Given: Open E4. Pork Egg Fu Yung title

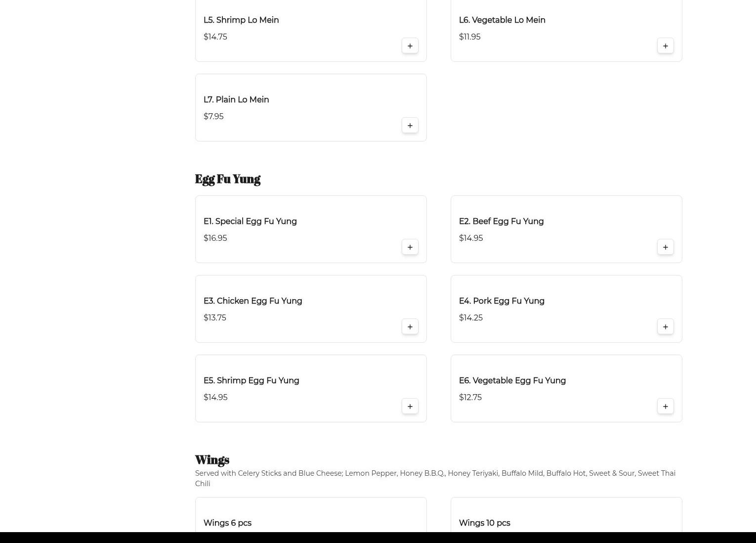Looking at the screenshot, I should (502, 301).
